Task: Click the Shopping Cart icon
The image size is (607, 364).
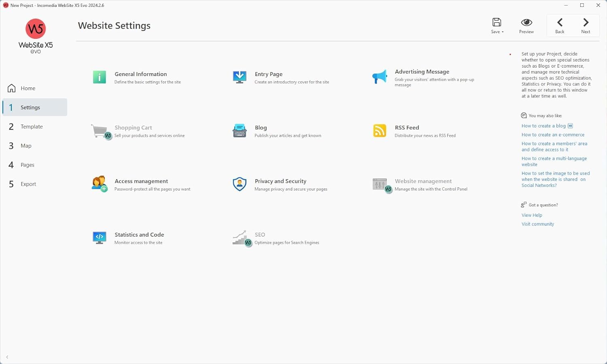Action: 101,131
